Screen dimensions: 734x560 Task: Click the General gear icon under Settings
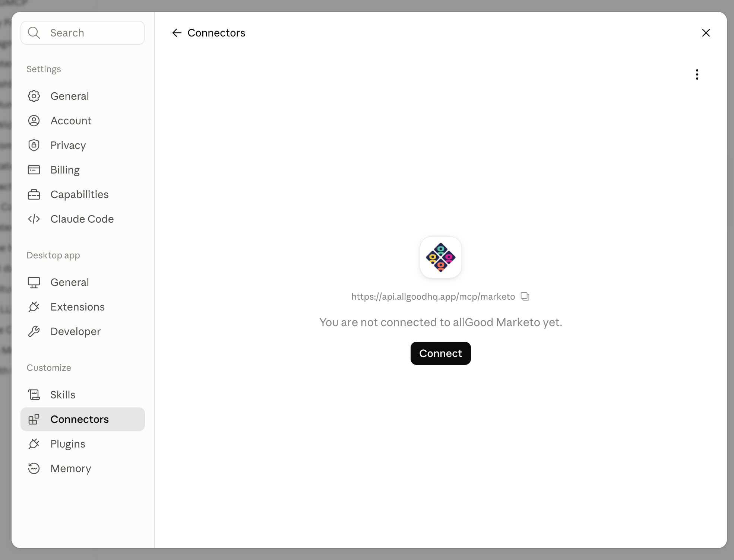34,96
